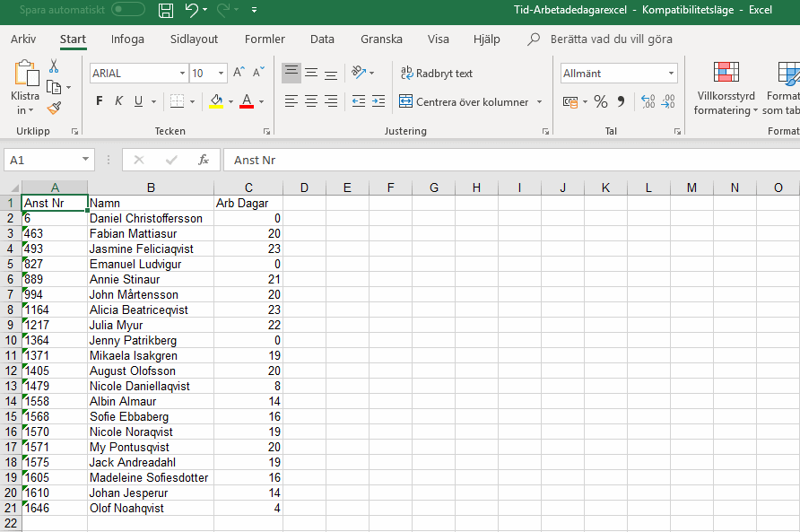
Task: Align text to middle vertically
Action: point(311,73)
